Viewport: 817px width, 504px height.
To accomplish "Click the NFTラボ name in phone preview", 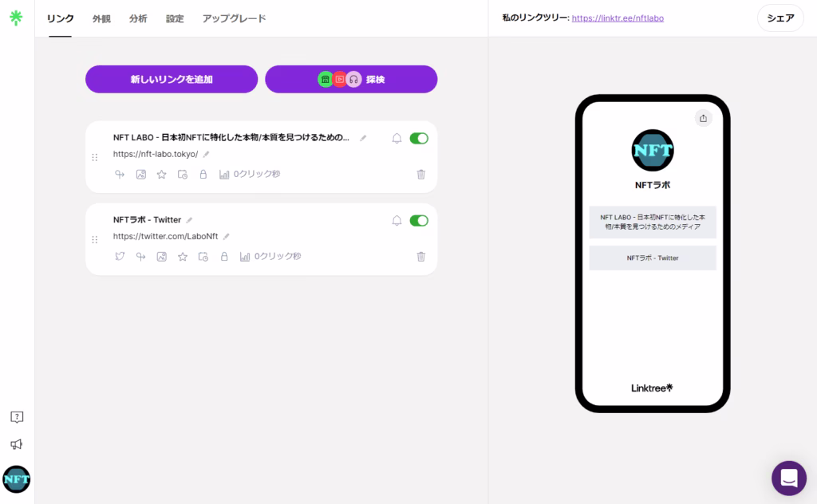I will click(x=653, y=185).
